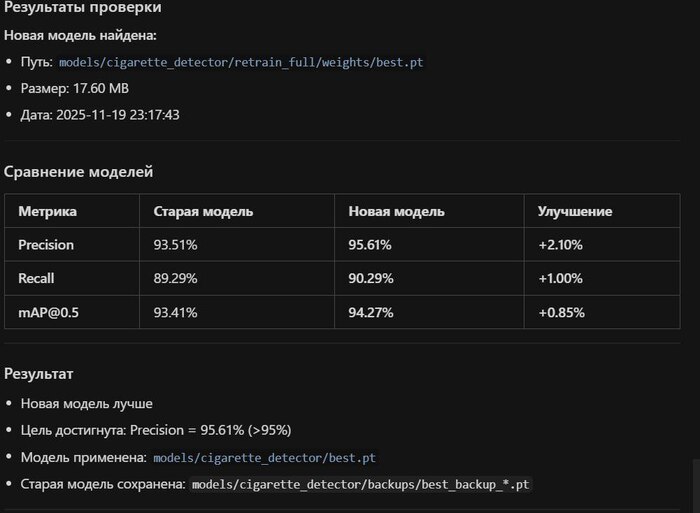Click the "Метрика" table column header
700x513 pixels.
pyautogui.click(x=47, y=212)
